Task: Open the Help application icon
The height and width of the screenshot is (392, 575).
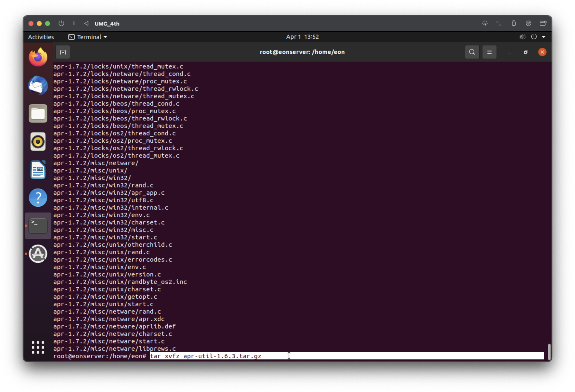Action: [x=38, y=198]
